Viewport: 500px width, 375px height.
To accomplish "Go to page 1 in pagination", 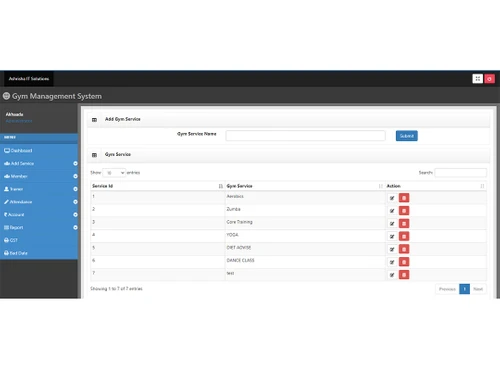I will (x=464, y=289).
